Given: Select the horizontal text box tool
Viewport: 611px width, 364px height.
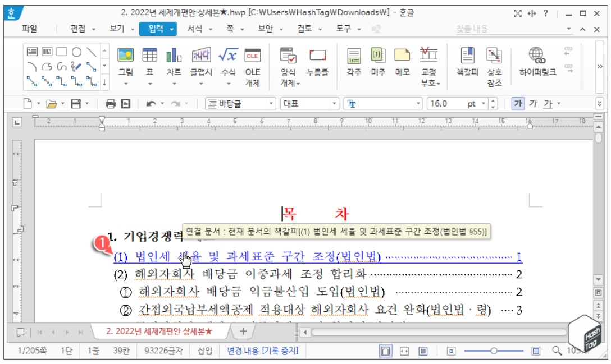Looking at the screenshot, I should (x=32, y=52).
